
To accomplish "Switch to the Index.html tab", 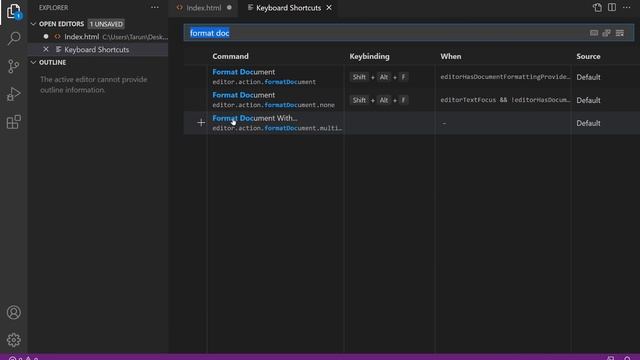I will pyautogui.click(x=203, y=8).
